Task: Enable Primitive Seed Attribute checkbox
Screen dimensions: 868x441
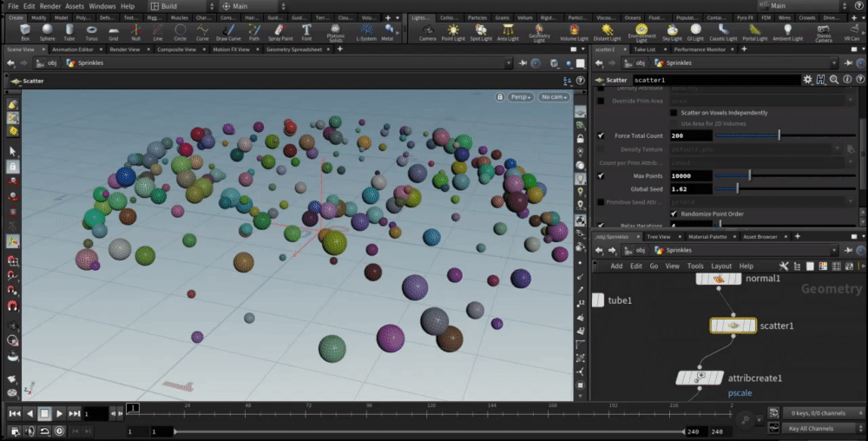Action: pos(601,202)
